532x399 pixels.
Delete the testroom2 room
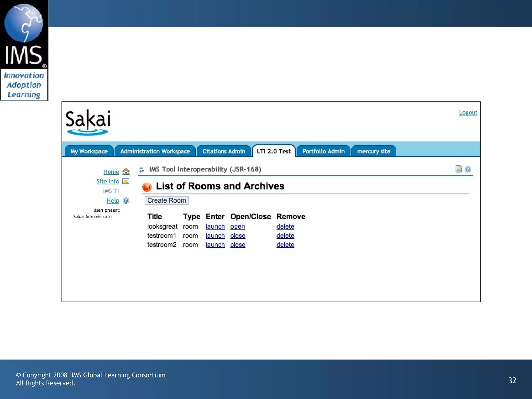(x=285, y=245)
